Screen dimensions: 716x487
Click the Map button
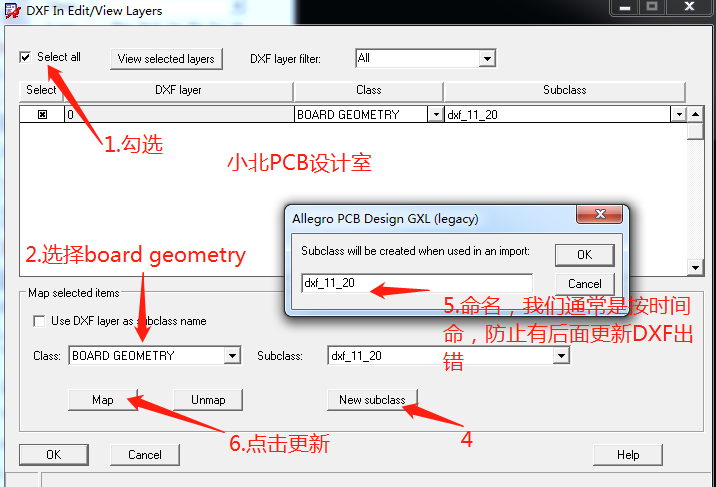coord(103,400)
